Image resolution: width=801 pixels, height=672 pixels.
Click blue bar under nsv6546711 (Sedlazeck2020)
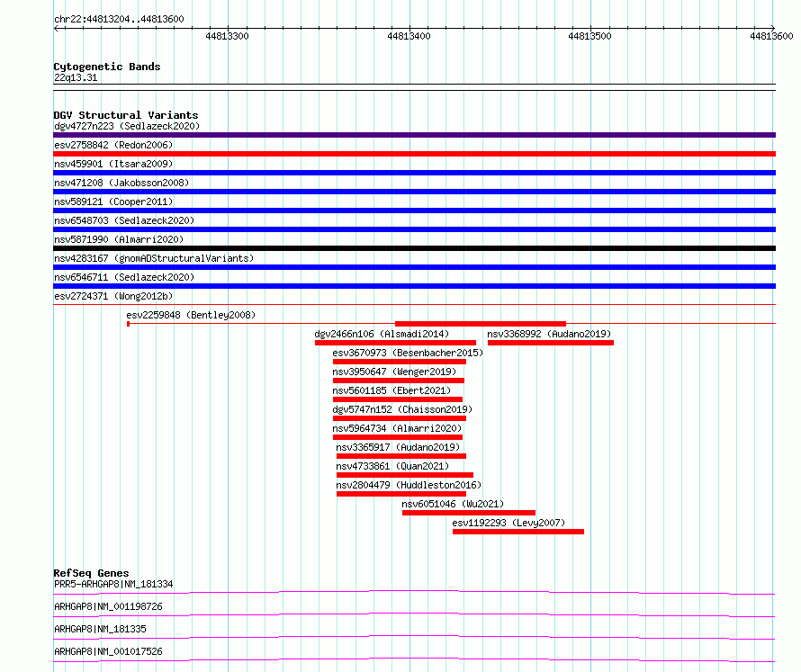pos(414,286)
